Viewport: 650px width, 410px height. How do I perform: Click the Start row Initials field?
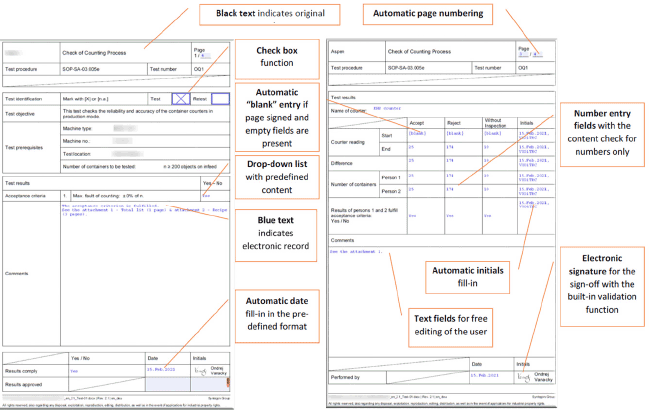(x=534, y=135)
